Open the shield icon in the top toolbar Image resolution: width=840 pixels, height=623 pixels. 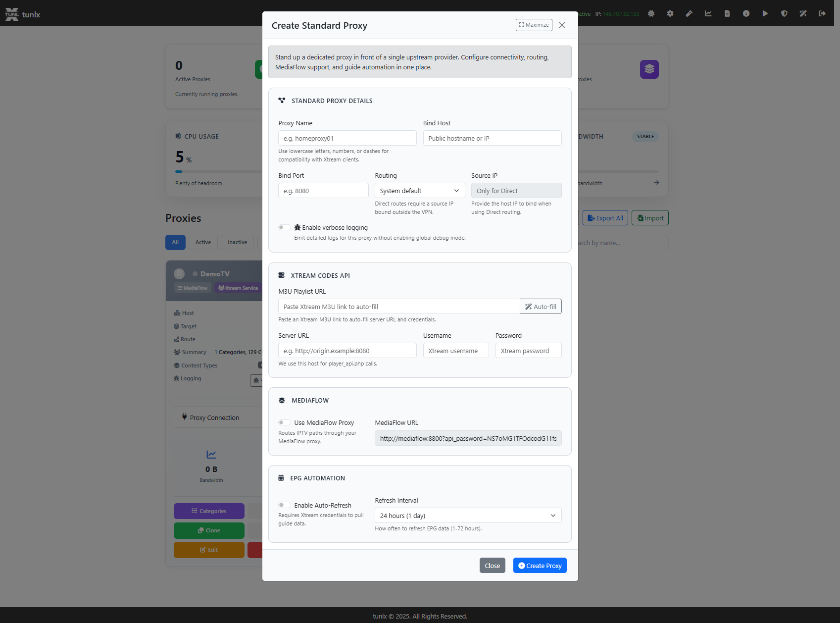pos(784,13)
